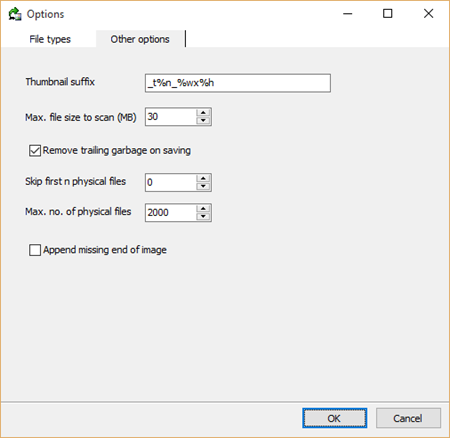The height and width of the screenshot is (438, 450).
Task: Confirm settings with the OK button
Action: pyautogui.click(x=335, y=418)
